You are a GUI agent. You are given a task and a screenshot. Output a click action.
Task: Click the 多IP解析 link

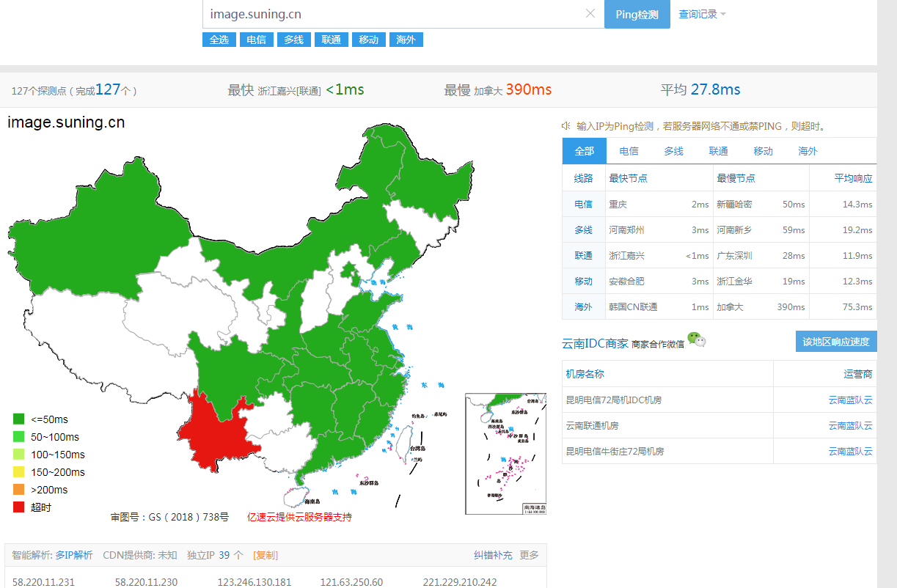pyautogui.click(x=74, y=555)
